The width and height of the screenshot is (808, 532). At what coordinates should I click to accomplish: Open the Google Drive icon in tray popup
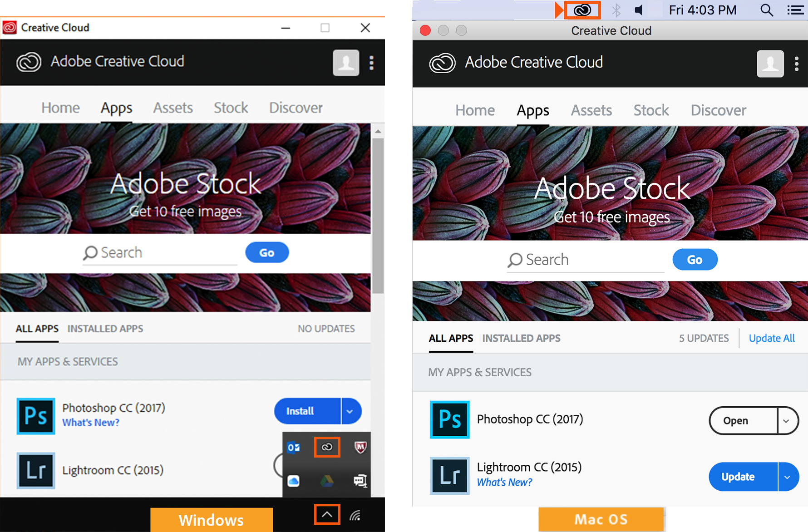(327, 480)
